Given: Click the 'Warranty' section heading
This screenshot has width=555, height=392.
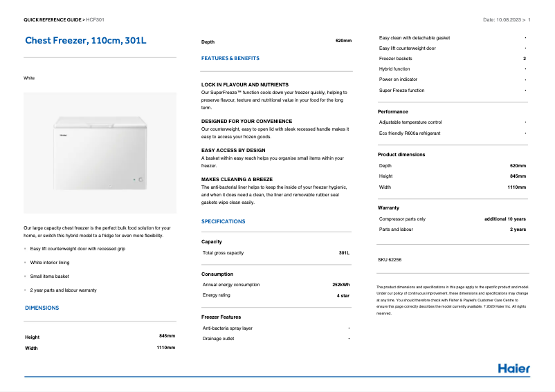Looking at the screenshot, I should click(388, 207).
